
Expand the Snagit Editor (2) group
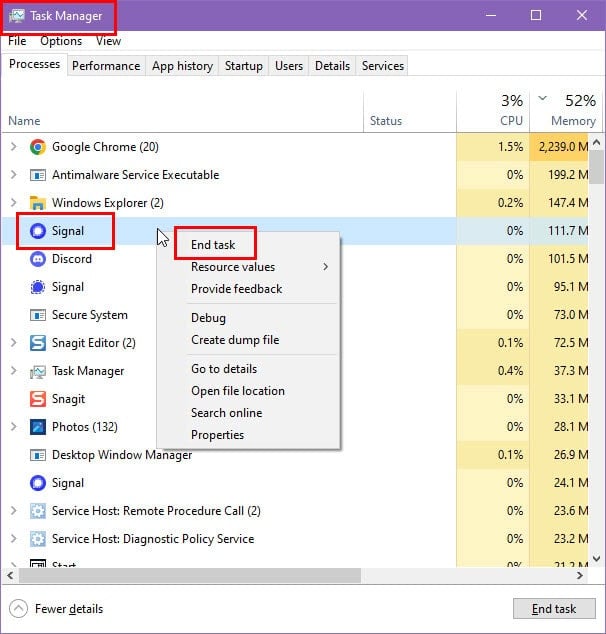click(13, 342)
